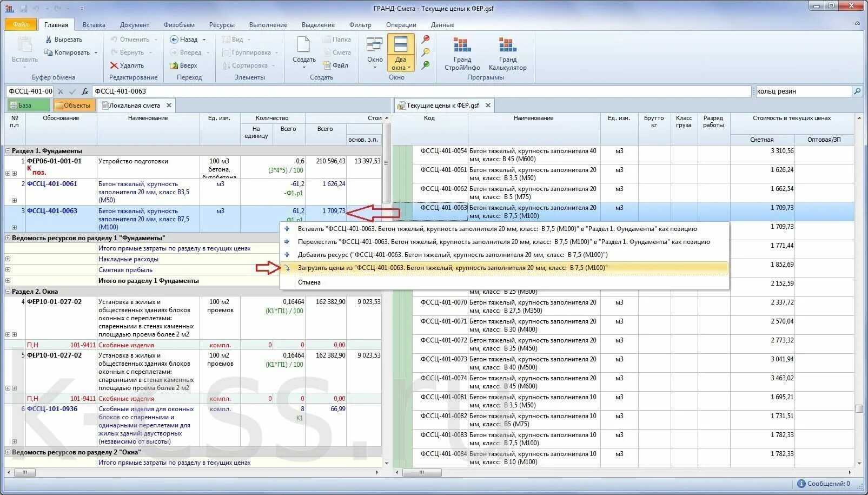Switch to the Объекты tab
Image resolution: width=868 pixels, height=495 pixels.
(x=74, y=105)
